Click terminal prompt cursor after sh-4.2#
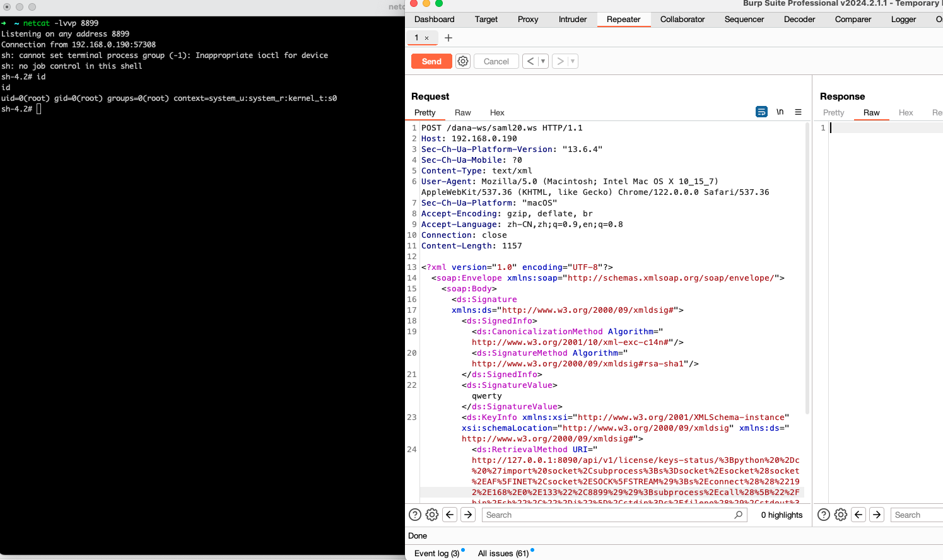Viewport: 943px width, 560px height. click(x=38, y=108)
